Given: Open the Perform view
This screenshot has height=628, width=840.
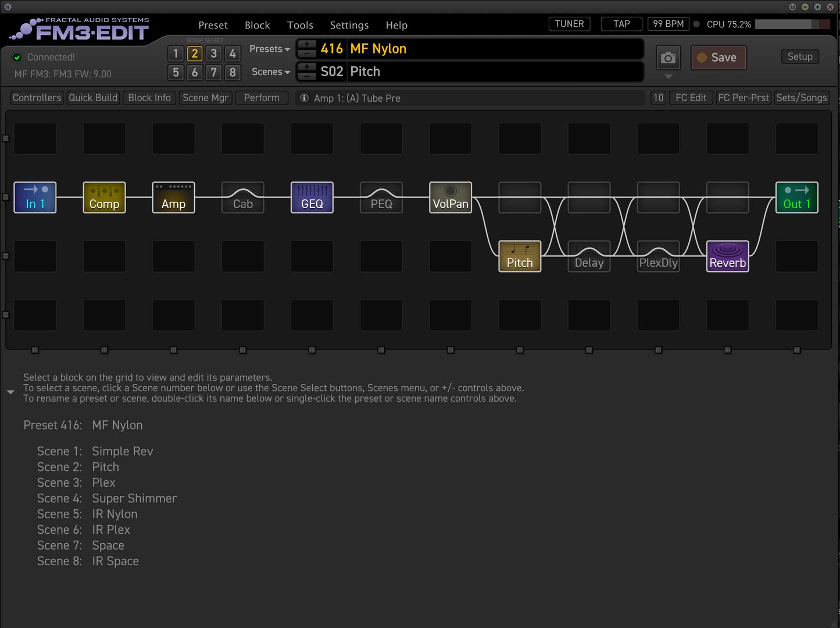Looking at the screenshot, I should [x=262, y=98].
